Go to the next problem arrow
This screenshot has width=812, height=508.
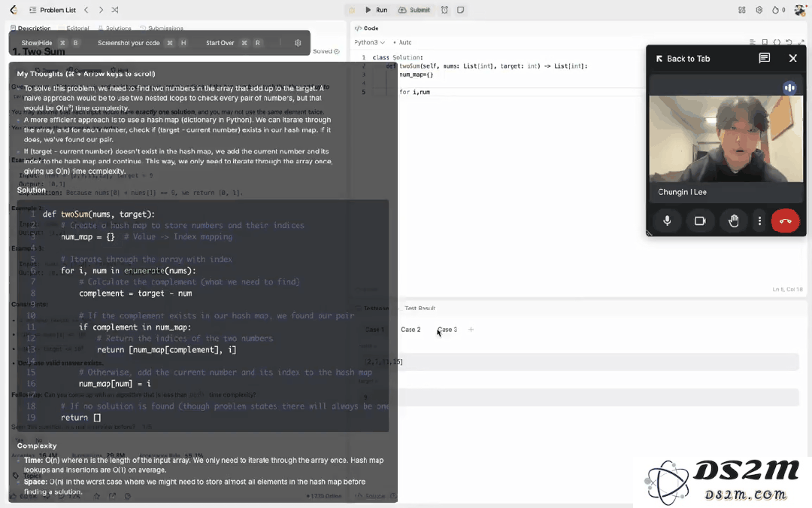coord(101,10)
